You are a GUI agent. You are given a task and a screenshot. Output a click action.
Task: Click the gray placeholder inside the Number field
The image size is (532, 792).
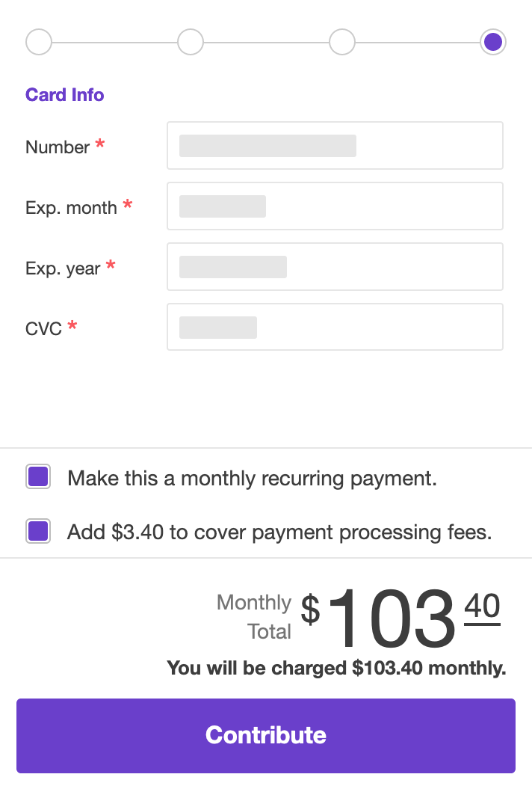(x=267, y=145)
